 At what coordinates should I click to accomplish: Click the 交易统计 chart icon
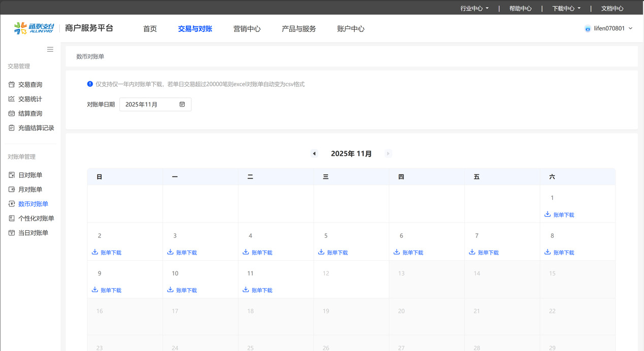click(x=12, y=99)
